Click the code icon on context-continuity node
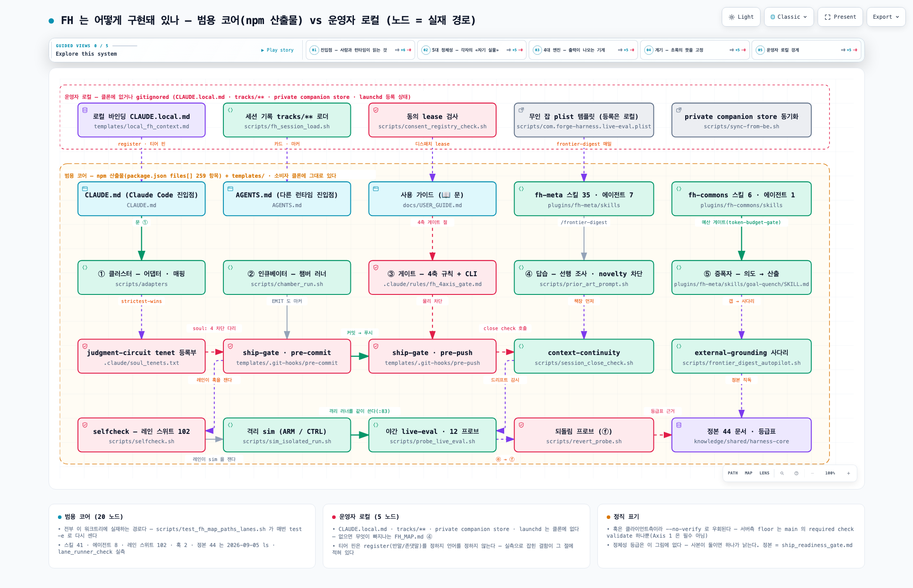Image resolution: width=913 pixels, height=588 pixels. click(x=521, y=346)
